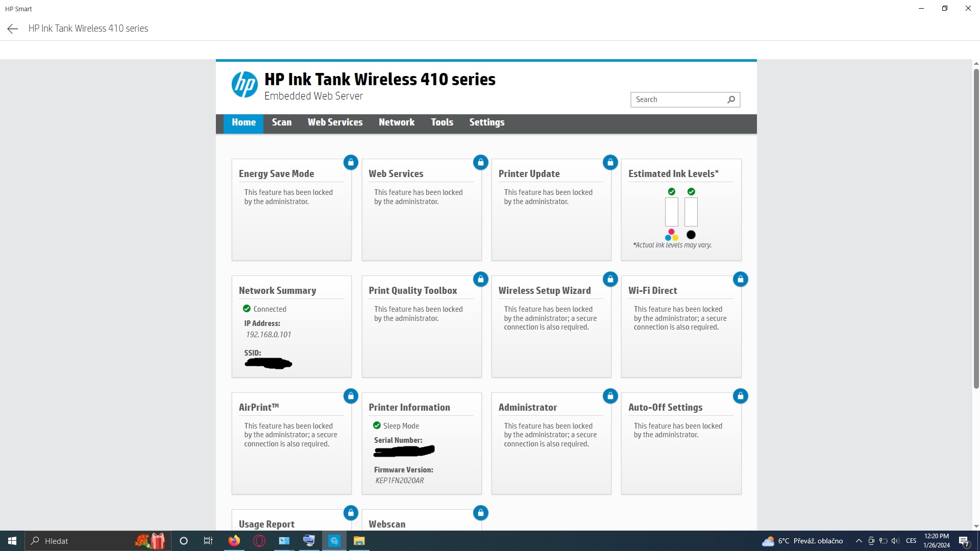Open the Network tab

coord(397,122)
